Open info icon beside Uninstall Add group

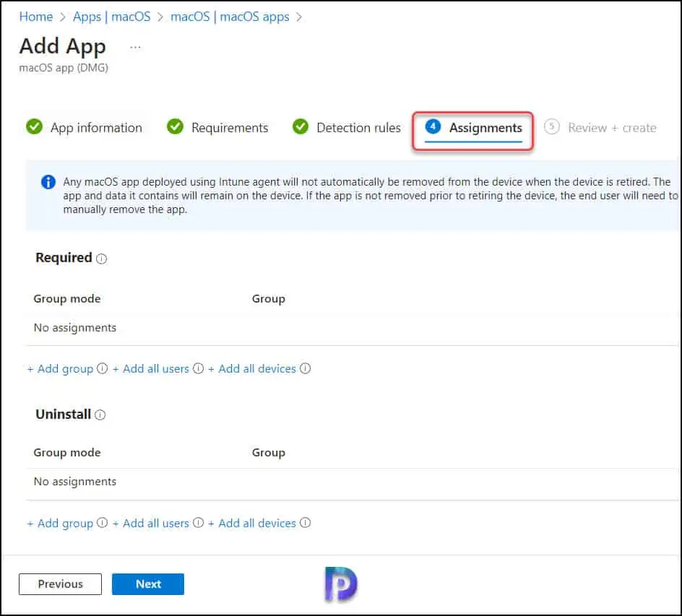tap(102, 522)
